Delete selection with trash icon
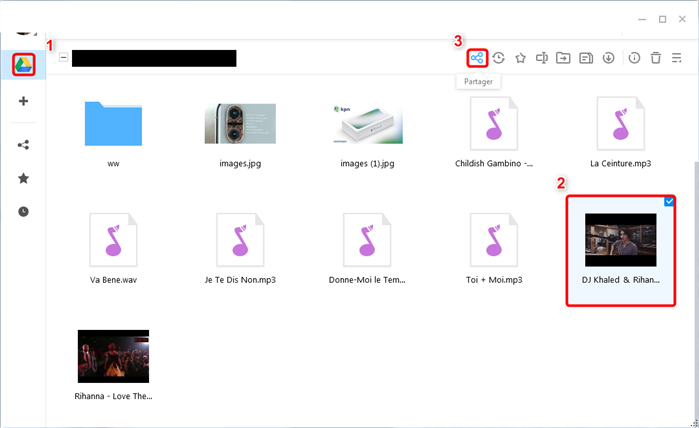 tap(656, 58)
